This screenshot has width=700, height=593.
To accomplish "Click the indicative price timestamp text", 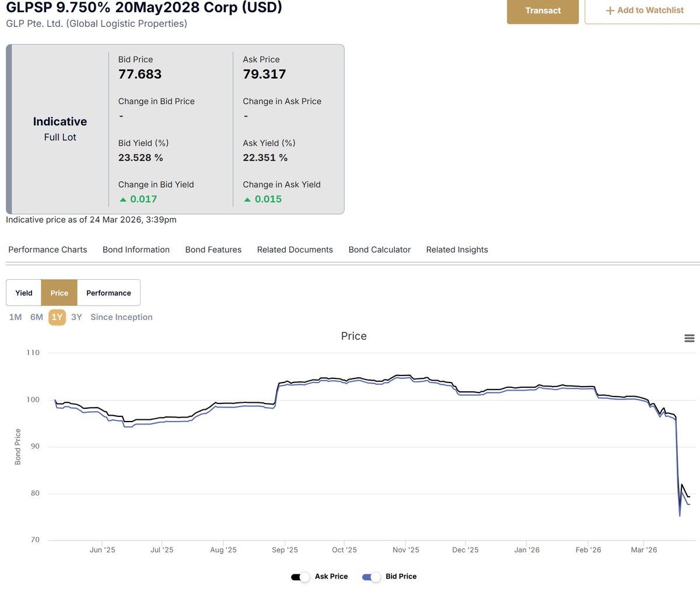I will pyautogui.click(x=91, y=220).
